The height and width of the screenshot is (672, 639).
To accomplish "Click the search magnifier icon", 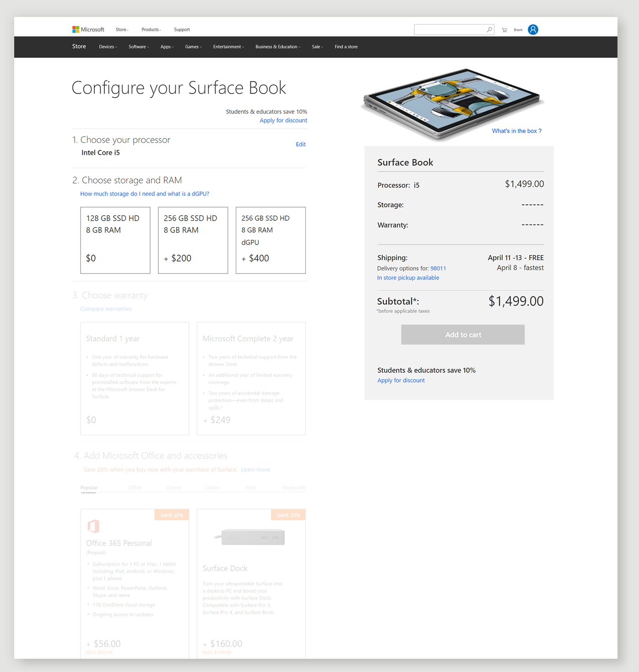I will tap(489, 29).
